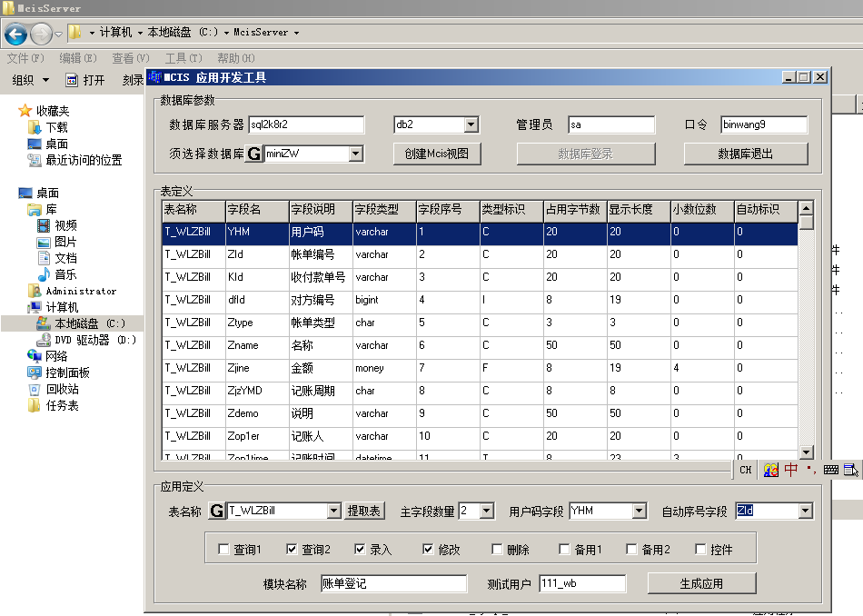
Task: Click the G icon beside miniZW database selector
Action: click(x=255, y=154)
